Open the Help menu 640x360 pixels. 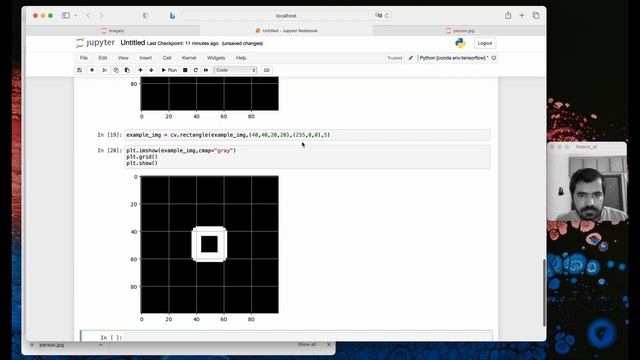tap(241, 58)
